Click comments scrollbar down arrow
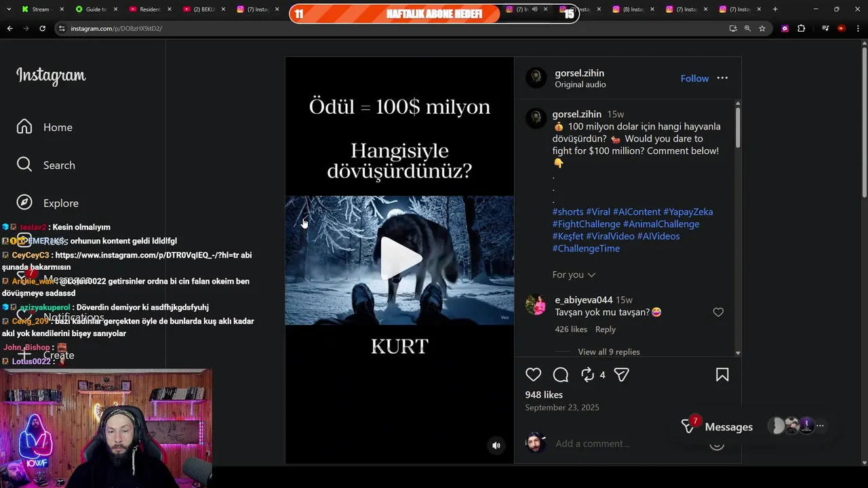 [x=738, y=353]
